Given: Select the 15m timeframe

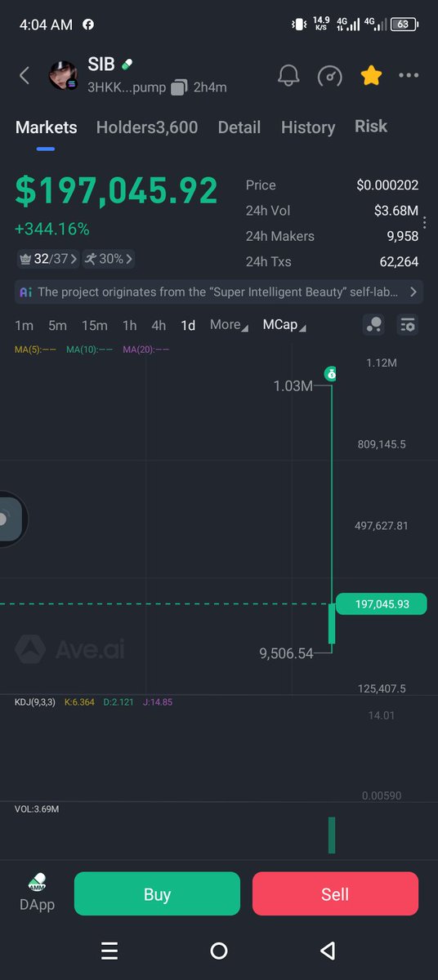Looking at the screenshot, I should pyautogui.click(x=94, y=325).
